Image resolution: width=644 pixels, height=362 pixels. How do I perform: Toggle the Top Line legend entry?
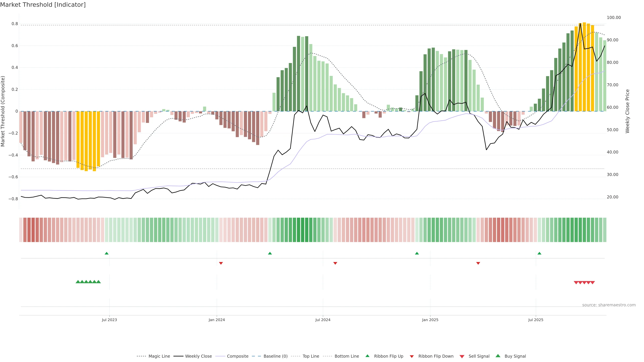click(311, 356)
